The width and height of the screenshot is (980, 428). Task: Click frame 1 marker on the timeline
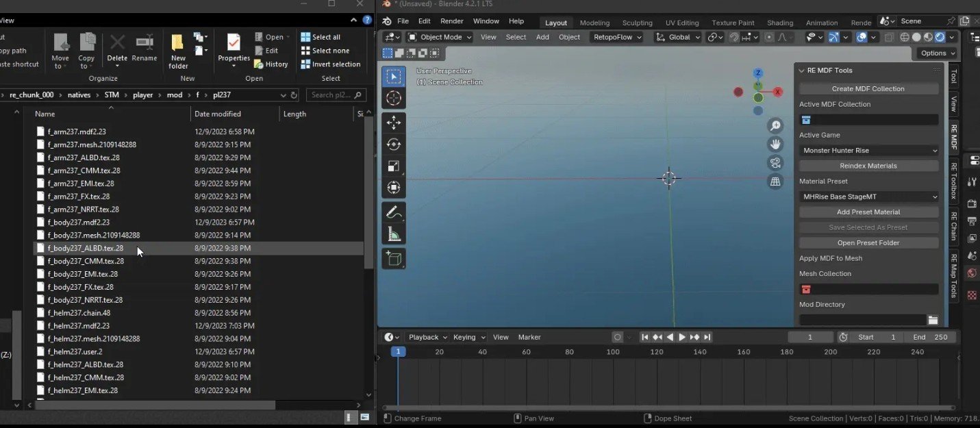click(398, 351)
